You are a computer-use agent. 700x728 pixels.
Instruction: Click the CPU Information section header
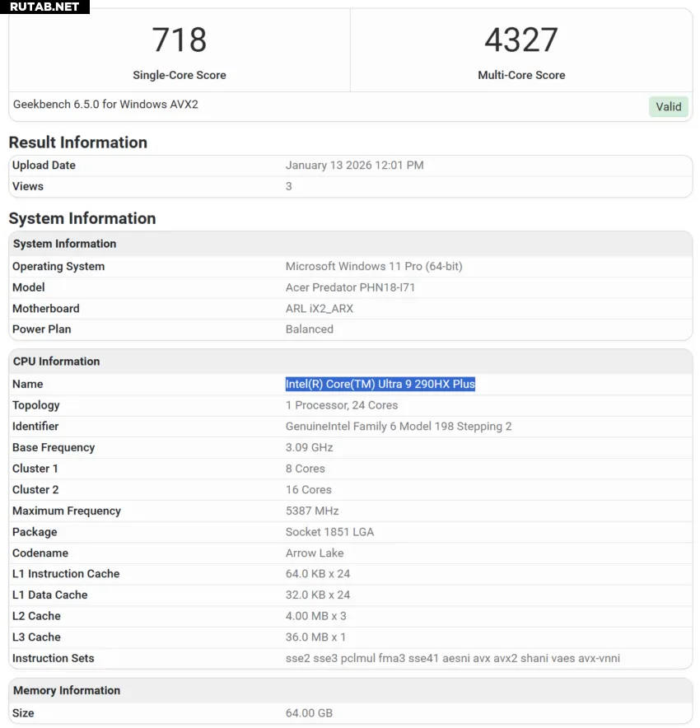(x=56, y=362)
